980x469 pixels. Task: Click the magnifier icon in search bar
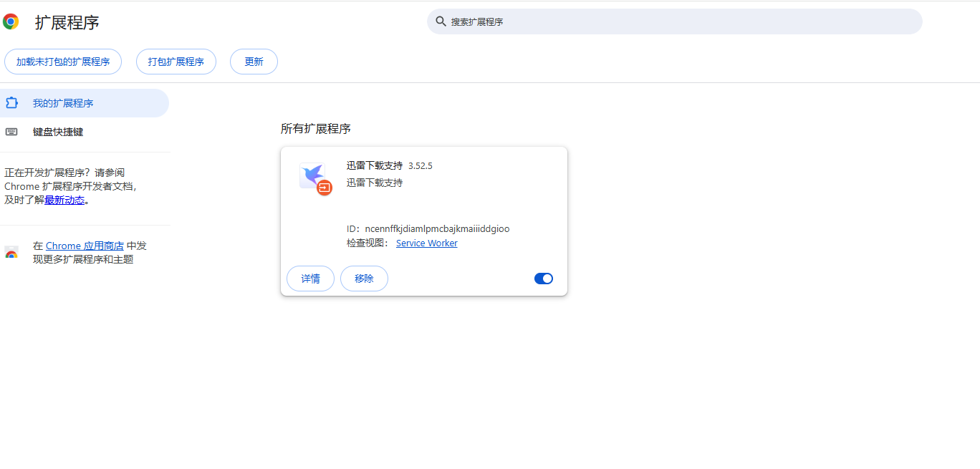(x=441, y=21)
